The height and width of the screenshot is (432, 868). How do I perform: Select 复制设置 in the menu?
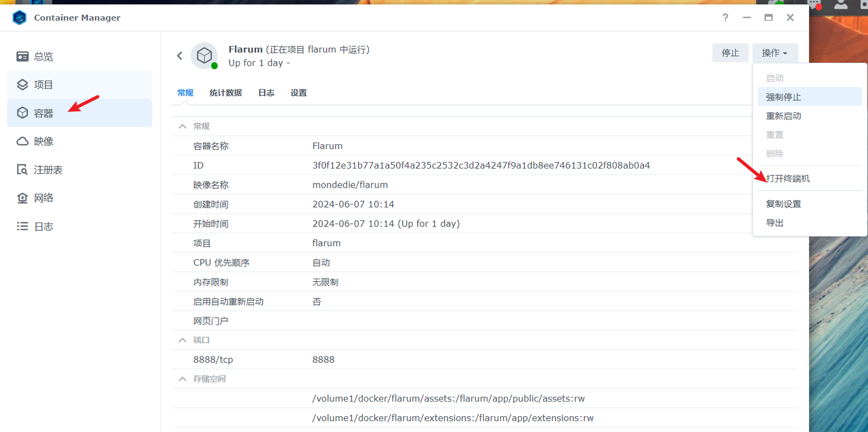[809, 204]
